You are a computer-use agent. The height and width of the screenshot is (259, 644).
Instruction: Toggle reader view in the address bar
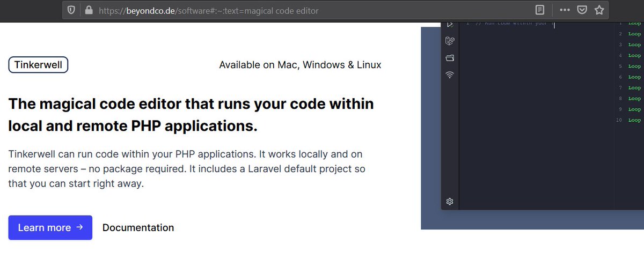pyautogui.click(x=539, y=10)
